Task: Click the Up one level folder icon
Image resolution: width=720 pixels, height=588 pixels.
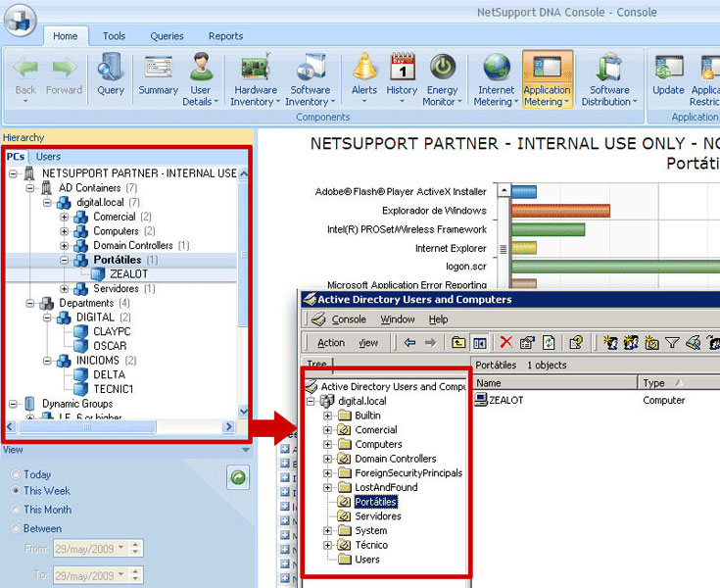Action: tap(457, 342)
